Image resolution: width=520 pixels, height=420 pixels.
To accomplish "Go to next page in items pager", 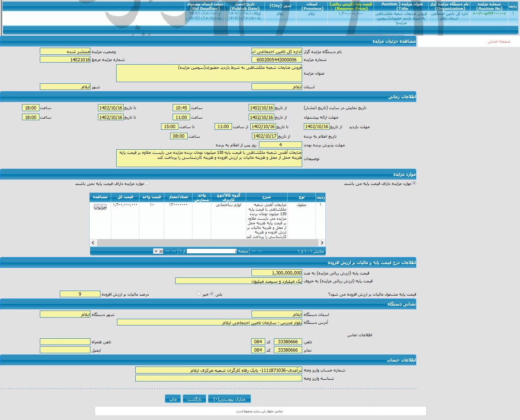I will (174, 251).
